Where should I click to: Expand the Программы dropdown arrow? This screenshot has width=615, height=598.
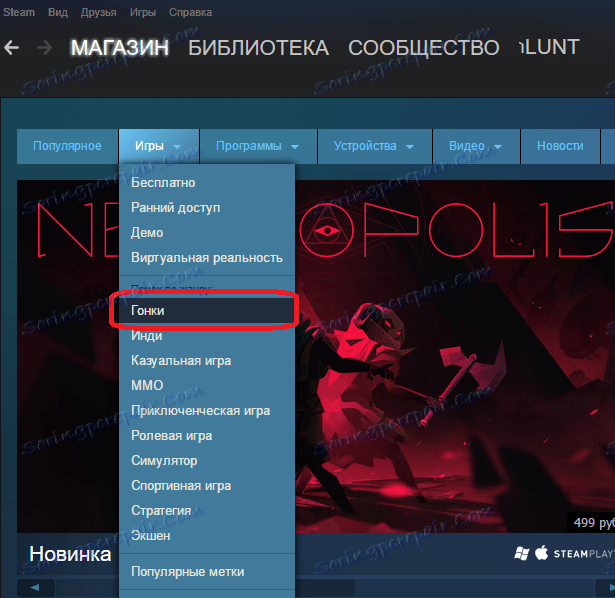click(295, 147)
